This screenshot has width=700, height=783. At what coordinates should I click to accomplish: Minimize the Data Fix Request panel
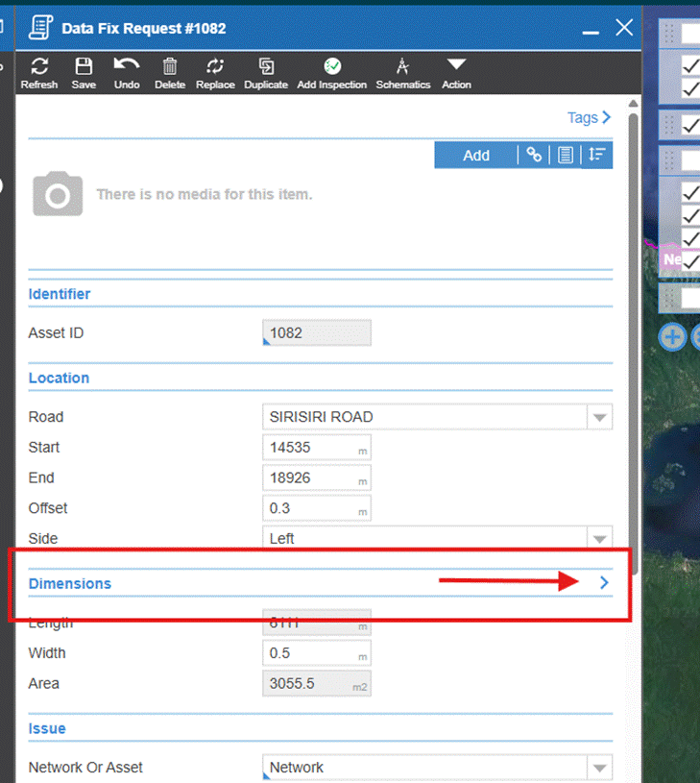point(591,33)
